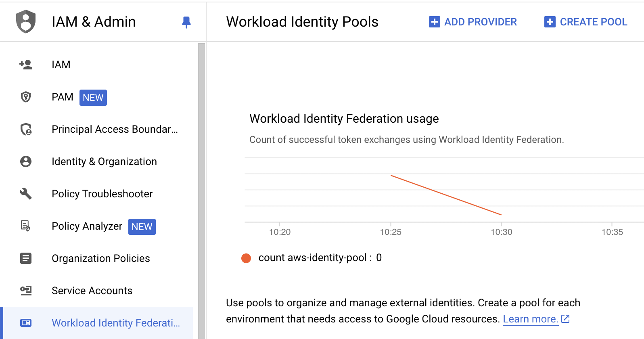Click the Policy Analyzer document icon
Image resolution: width=644 pixels, height=339 pixels.
[x=26, y=226]
